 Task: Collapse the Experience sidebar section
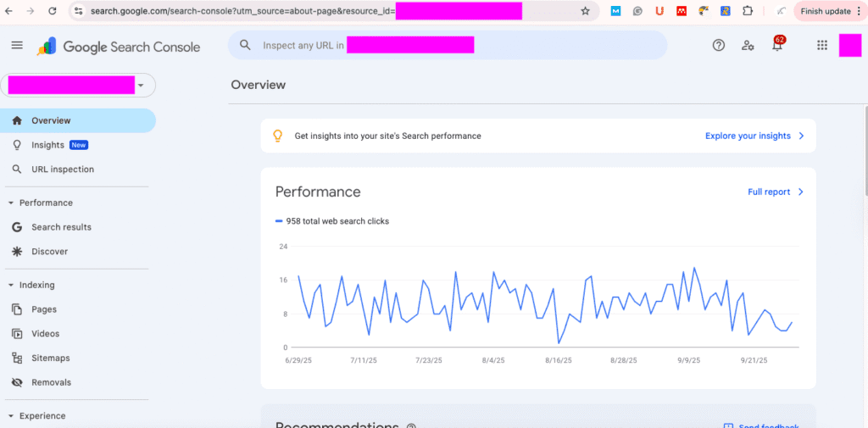coord(10,416)
